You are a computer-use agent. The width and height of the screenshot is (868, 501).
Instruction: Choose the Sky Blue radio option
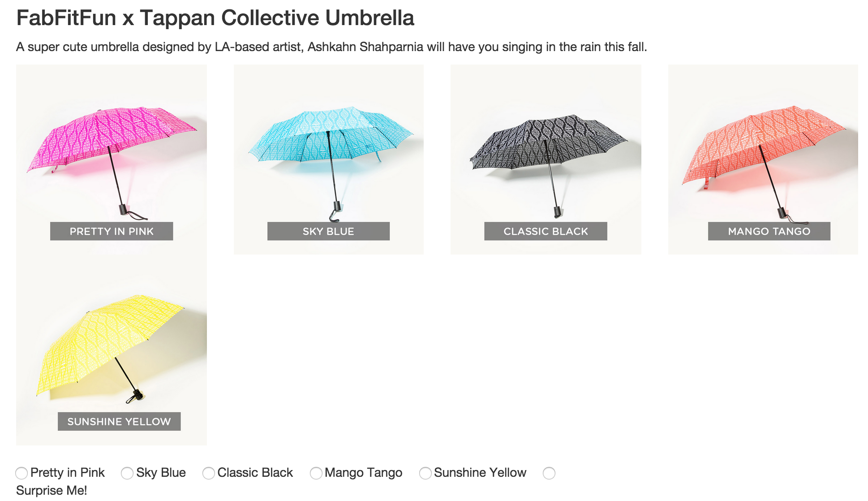click(x=127, y=473)
